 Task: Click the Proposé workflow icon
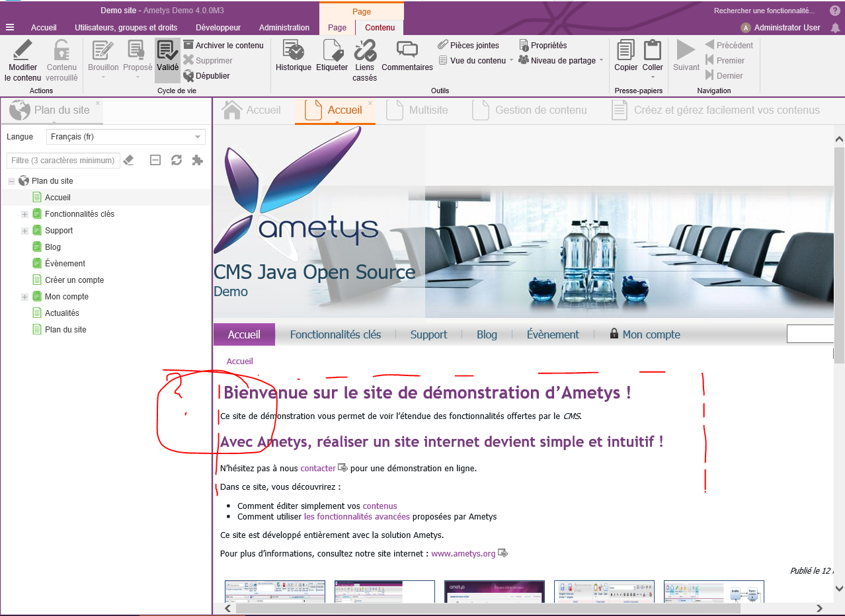coord(138,50)
